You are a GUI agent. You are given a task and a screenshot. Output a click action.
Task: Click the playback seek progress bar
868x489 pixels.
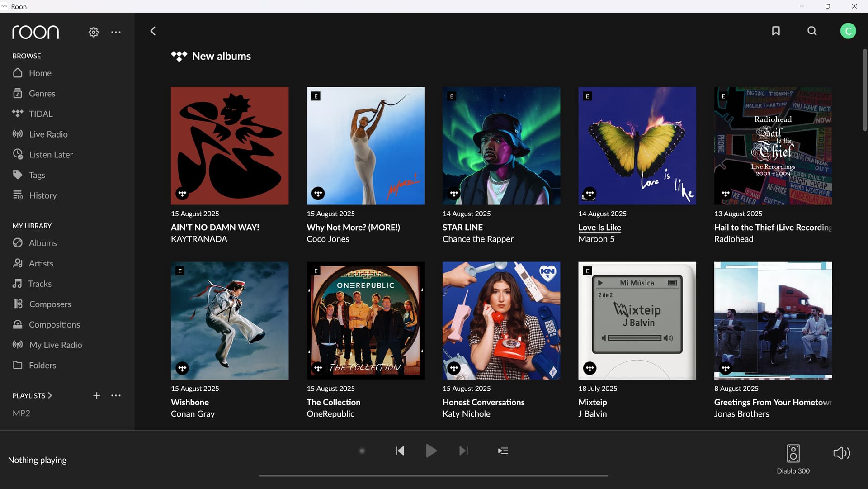433,475
